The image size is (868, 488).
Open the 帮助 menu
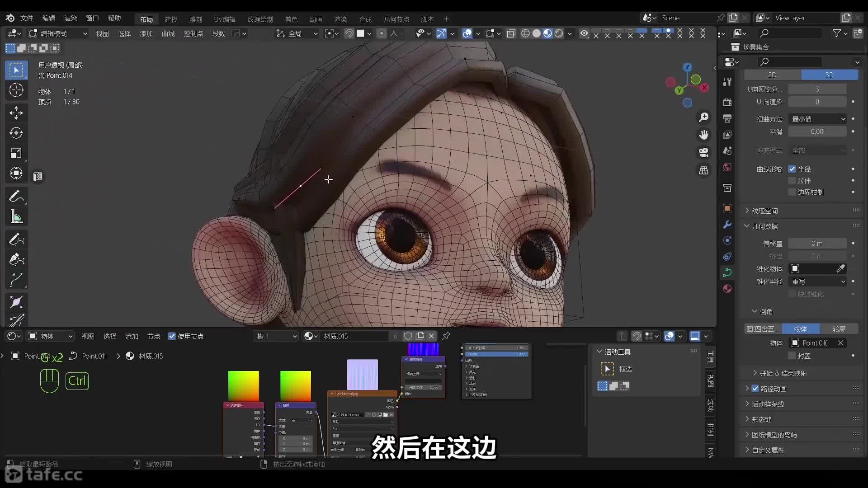114,18
